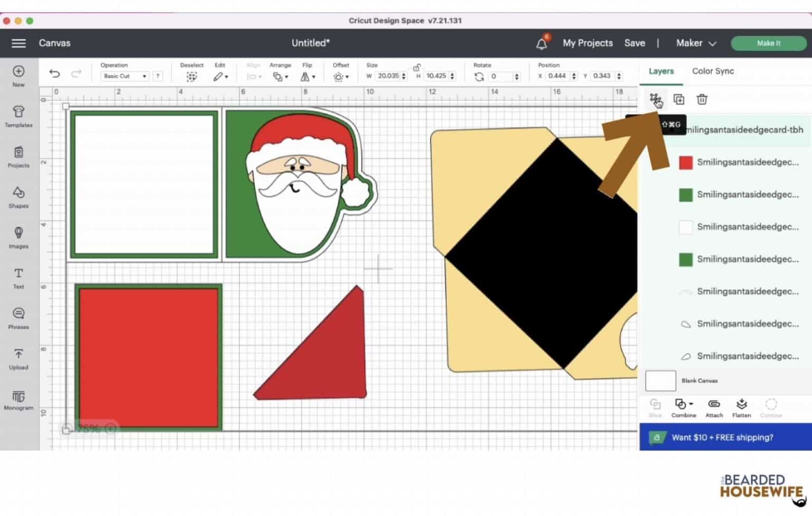This screenshot has width=812, height=516.
Task: Click Save in the top bar
Action: (634, 43)
